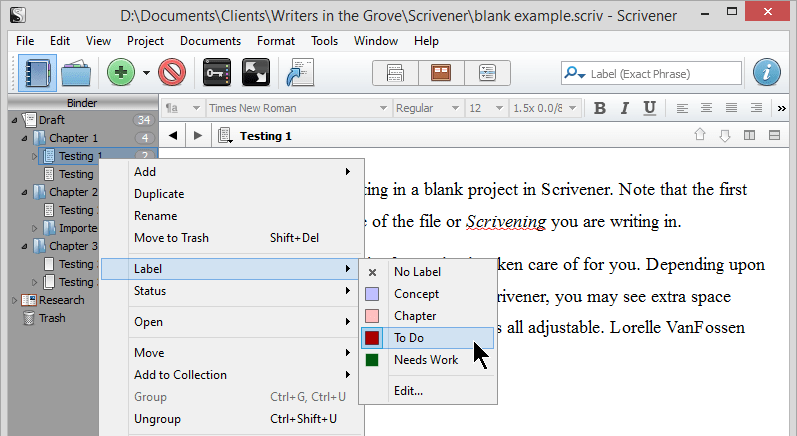Click the green Add item button
Image resolution: width=797 pixels, height=436 pixels.
click(x=121, y=73)
